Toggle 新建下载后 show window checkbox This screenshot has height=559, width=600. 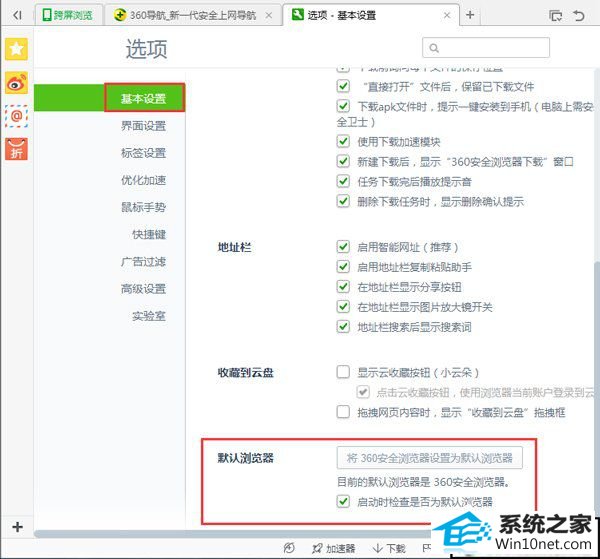(x=343, y=161)
